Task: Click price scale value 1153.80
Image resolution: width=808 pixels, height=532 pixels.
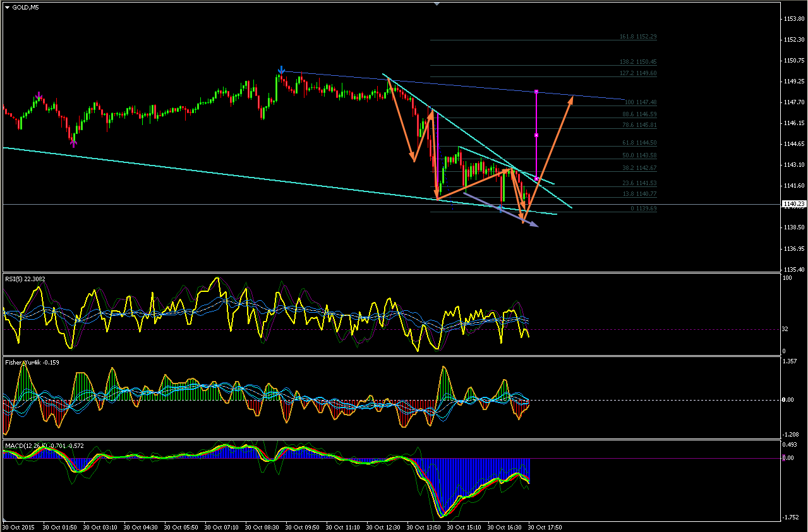Action: [x=793, y=19]
